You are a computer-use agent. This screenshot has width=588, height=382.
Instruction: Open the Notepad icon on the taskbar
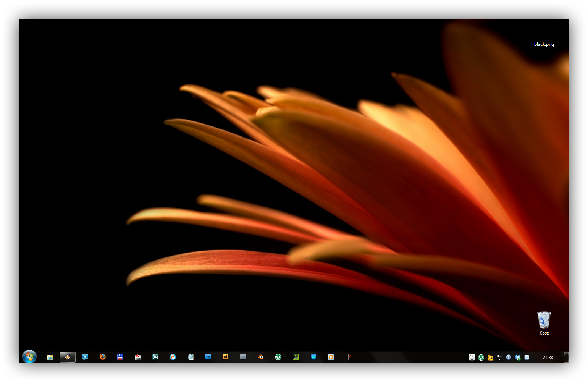point(191,357)
